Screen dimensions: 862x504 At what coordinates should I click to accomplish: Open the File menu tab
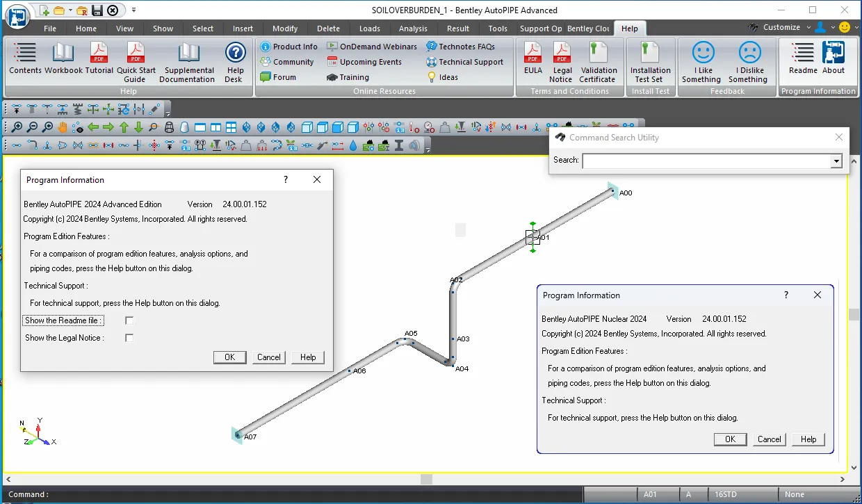[x=50, y=29]
